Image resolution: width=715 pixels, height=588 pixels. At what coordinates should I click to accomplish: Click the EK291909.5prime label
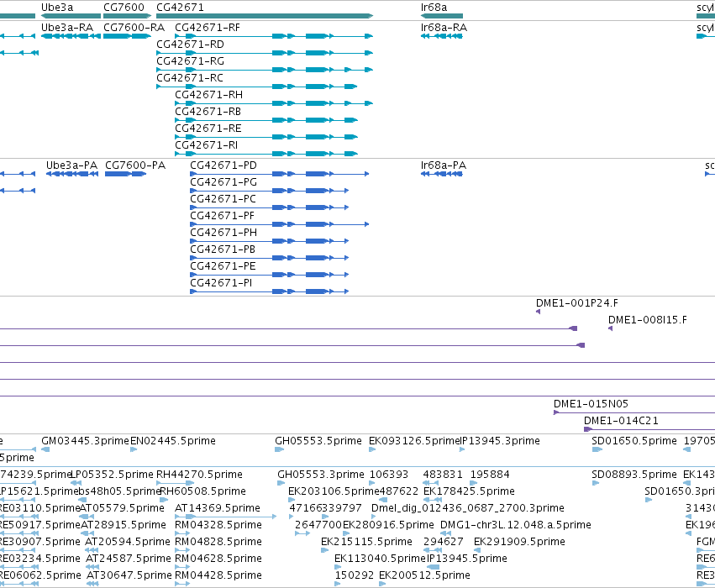519,542
